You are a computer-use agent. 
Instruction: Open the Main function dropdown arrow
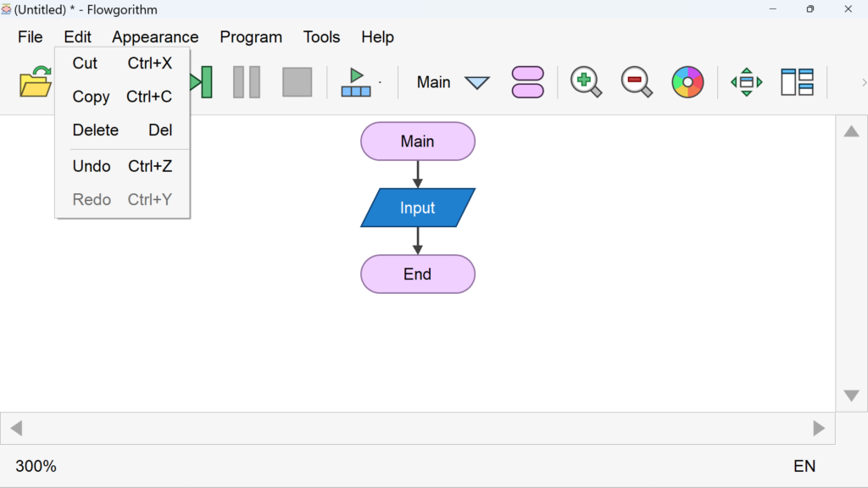coord(477,83)
